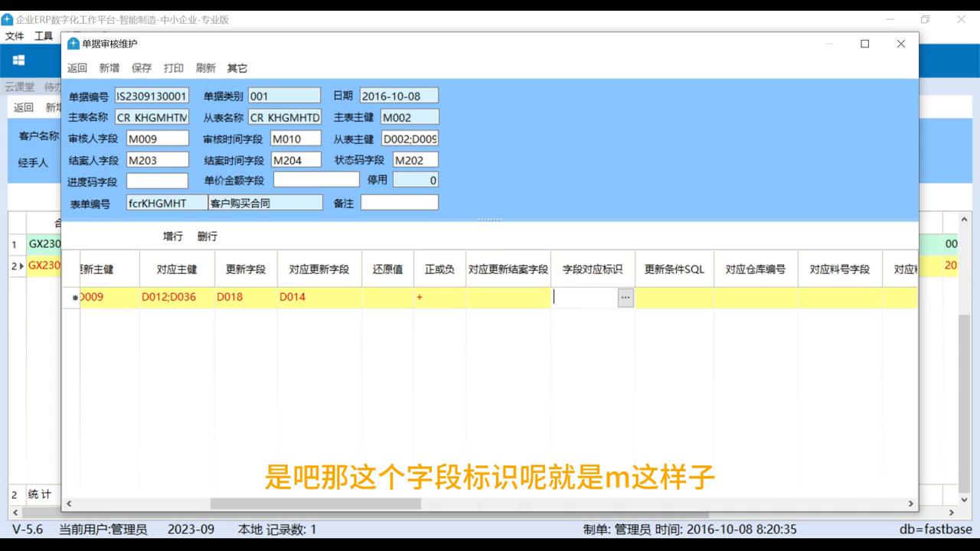The width and height of the screenshot is (980, 551).
Task: Open the 其它 menu in the dialog toolbar
Action: point(236,68)
